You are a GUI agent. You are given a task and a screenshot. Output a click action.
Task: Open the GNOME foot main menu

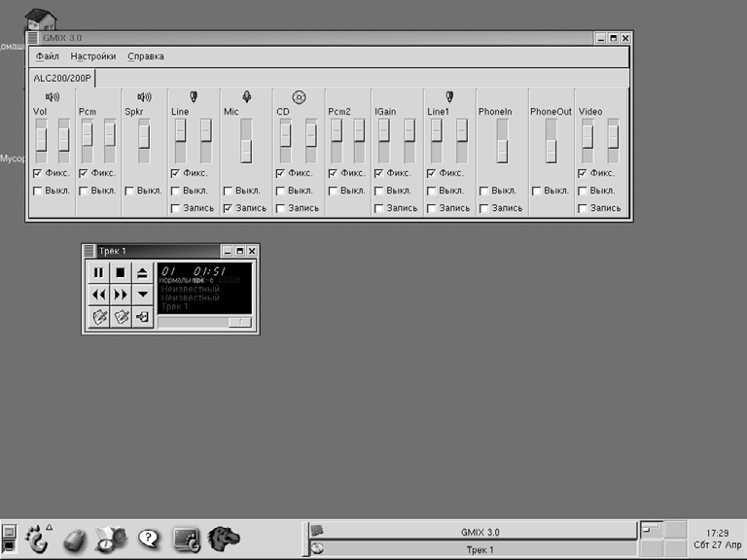coord(37,538)
